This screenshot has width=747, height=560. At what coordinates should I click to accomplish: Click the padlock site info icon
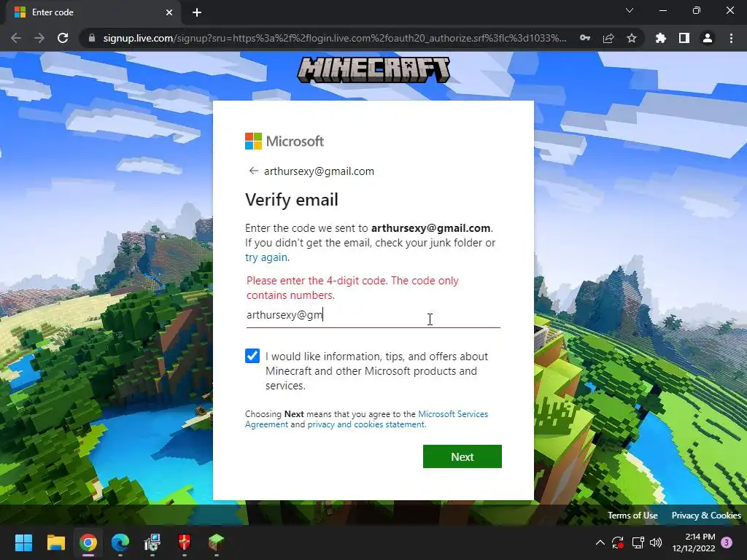pos(92,38)
